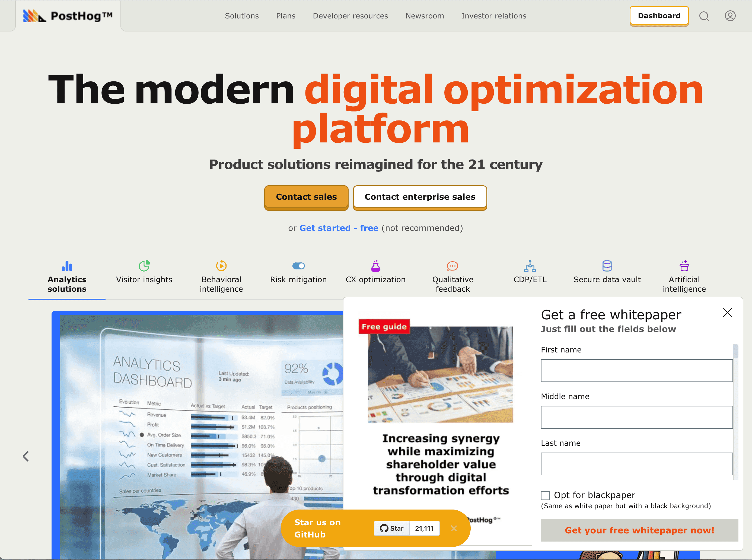752x560 pixels.
Task: Click the GitHub Star count badge
Action: click(x=424, y=528)
